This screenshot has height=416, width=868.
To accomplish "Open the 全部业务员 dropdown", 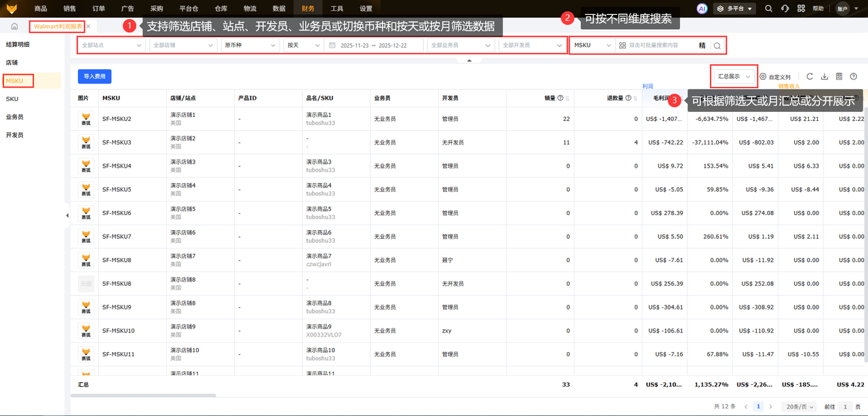I will (x=461, y=45).
